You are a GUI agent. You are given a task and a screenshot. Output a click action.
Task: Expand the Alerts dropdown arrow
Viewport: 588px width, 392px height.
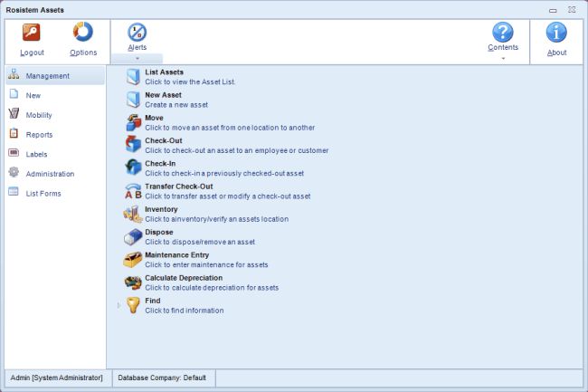tap(137, 58)
